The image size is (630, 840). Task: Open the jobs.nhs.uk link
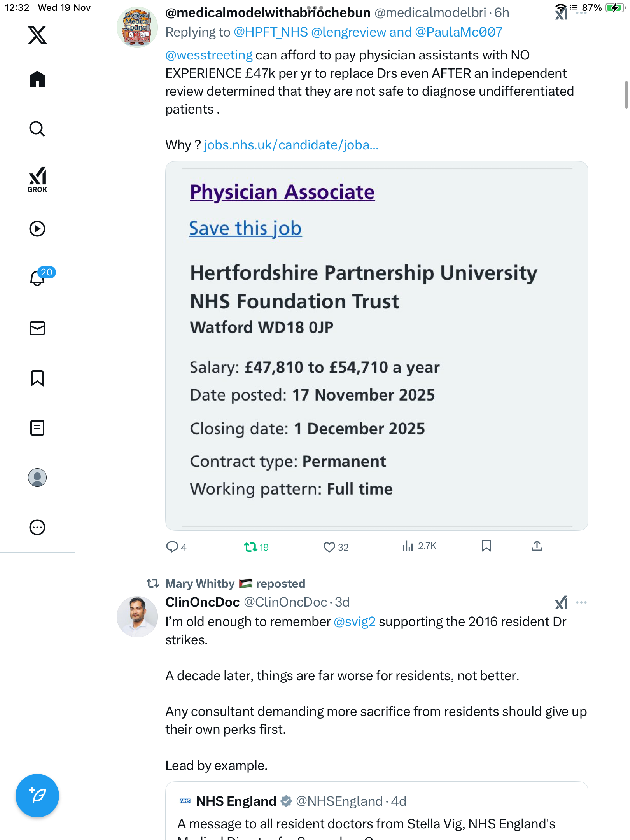tap(291, 145)
